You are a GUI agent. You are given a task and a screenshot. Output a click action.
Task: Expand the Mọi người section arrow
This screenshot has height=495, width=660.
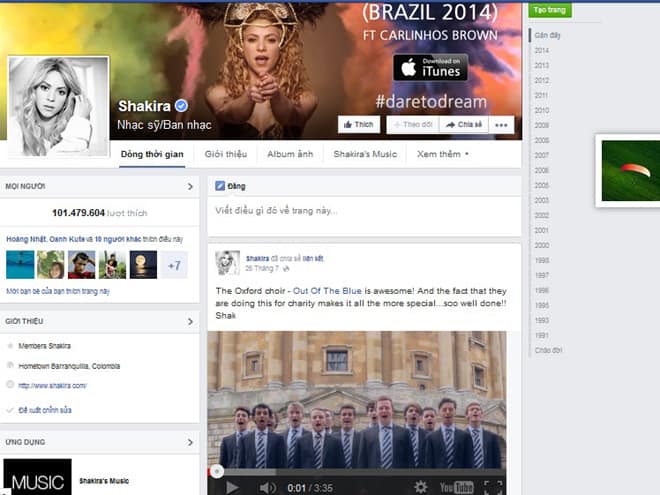click(x=190, y=186)
